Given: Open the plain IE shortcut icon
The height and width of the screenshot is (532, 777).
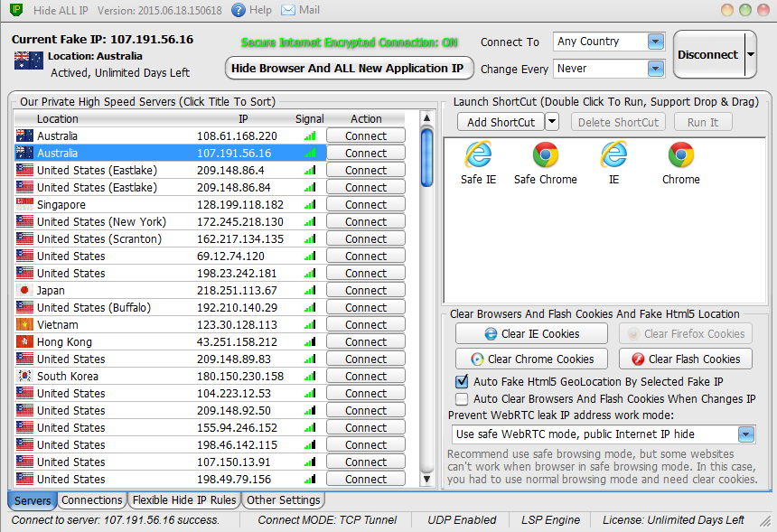Looking at the screenshot, I should point(613,156).
